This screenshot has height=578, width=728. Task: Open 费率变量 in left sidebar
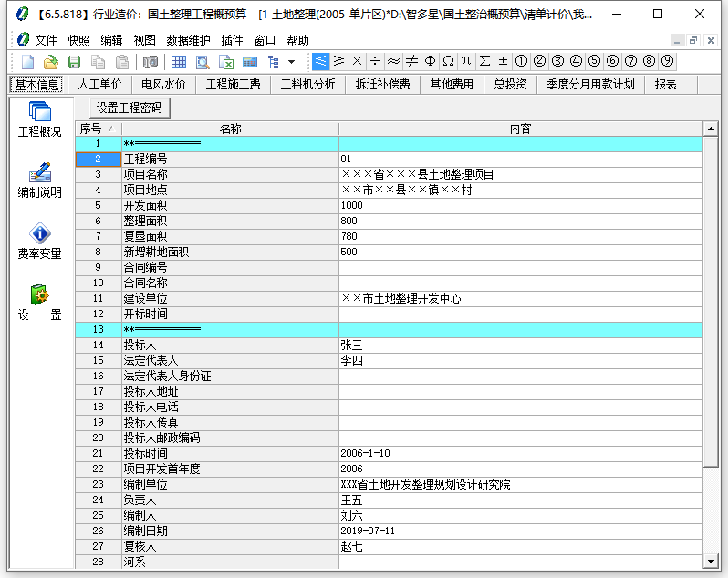point(39,242)
